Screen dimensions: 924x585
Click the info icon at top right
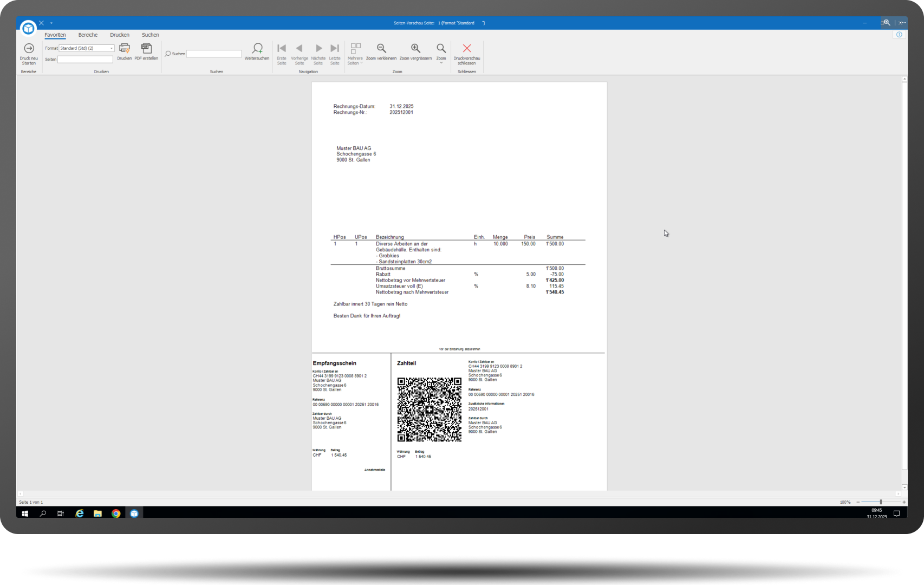899,35
